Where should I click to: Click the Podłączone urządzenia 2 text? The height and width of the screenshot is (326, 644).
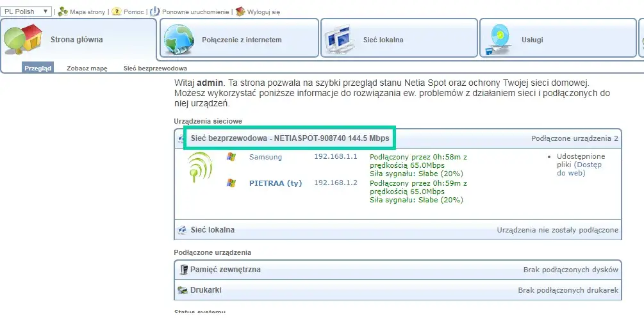575,138
